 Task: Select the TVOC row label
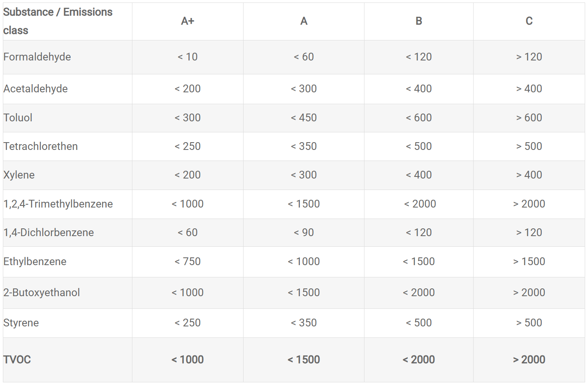pyautogui.click(x=17, y=359)
